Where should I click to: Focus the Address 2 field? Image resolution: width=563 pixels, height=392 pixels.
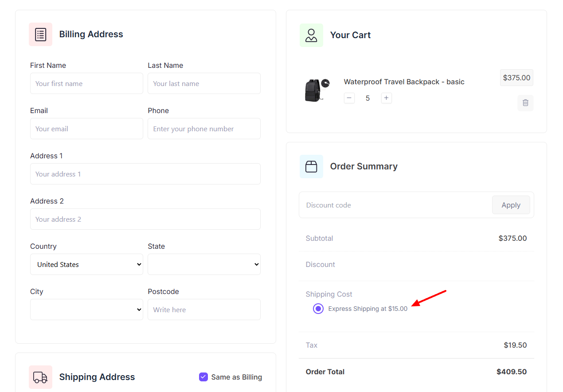tap(145, 219)
